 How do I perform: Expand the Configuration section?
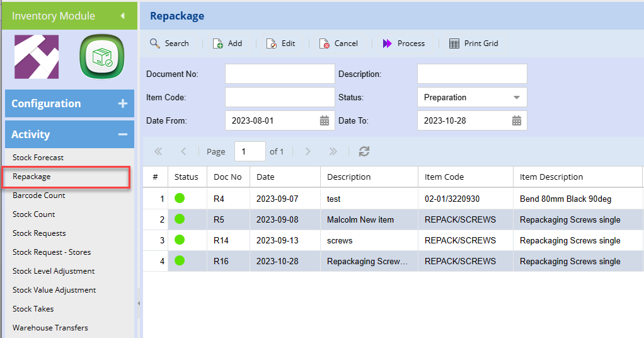pos(122,103)
